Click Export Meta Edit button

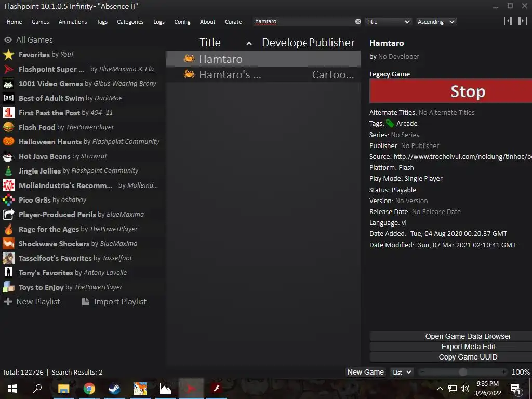point(450,347)
